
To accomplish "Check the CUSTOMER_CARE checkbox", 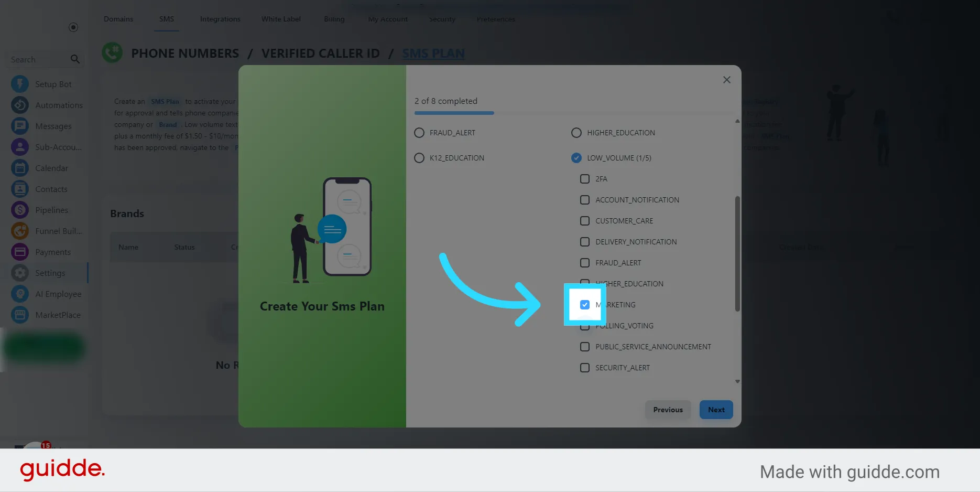I will pos(585,221).
